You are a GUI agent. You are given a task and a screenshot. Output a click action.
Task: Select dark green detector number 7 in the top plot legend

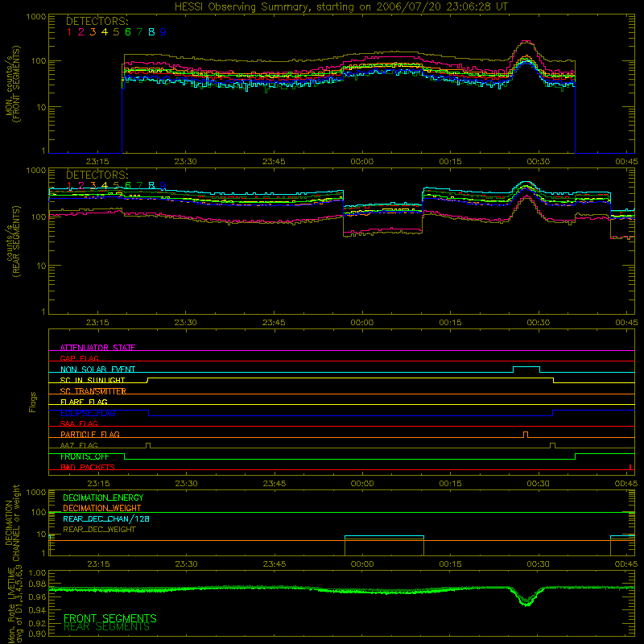point(139,32)
